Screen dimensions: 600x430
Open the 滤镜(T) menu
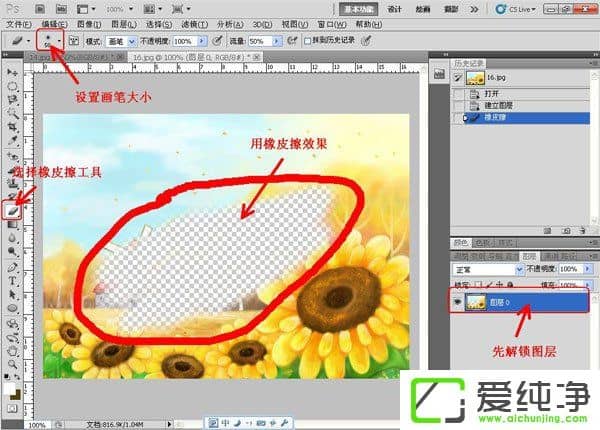pos(194,24)
